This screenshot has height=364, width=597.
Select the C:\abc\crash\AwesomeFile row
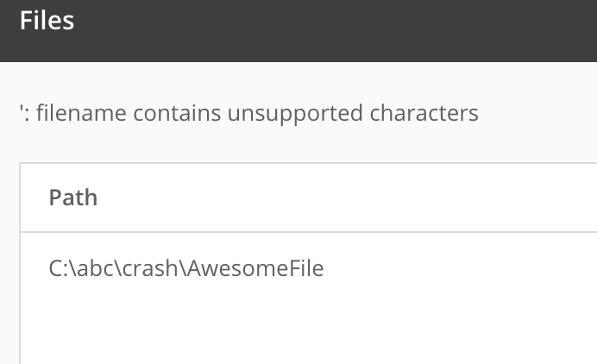pos(186,268)
